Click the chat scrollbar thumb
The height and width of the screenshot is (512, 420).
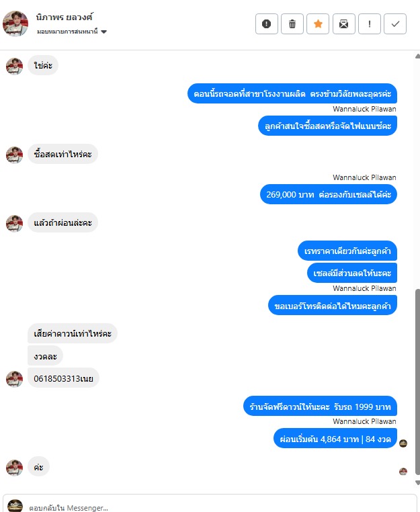(x=417, y=382)
